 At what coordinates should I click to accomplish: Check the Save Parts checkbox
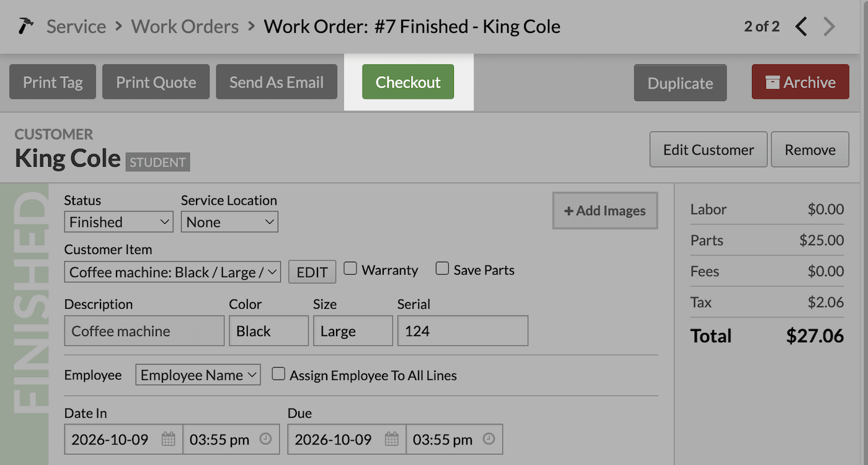coord(442,268)
